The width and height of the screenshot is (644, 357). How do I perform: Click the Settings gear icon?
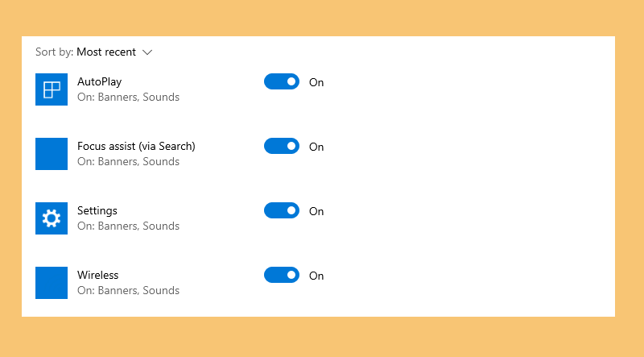[52, 218]
